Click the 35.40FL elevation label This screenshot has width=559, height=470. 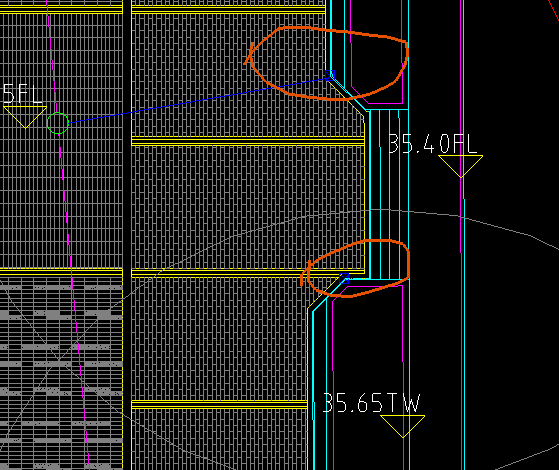click(x=432, y=144)
